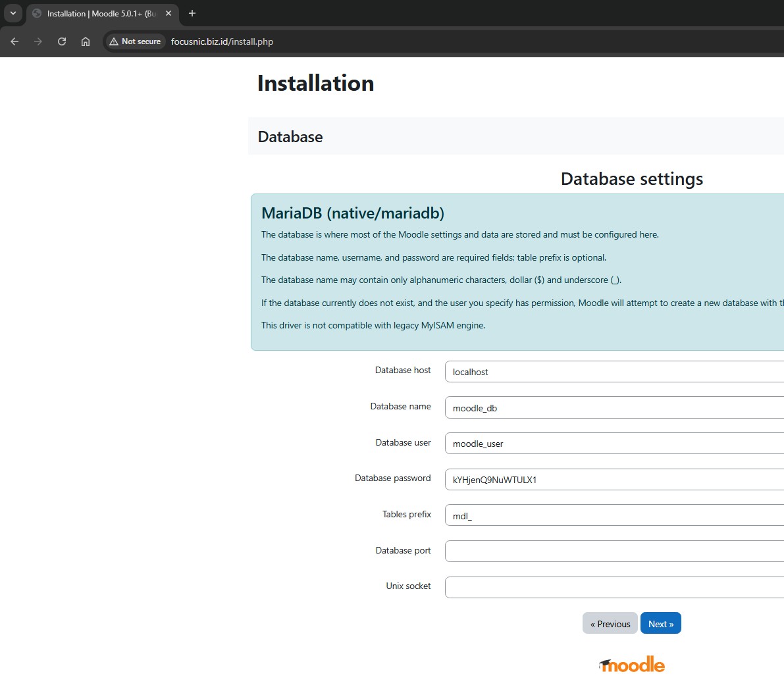Reload the installation page
784x695 pixels.
(x=62, y=41)
